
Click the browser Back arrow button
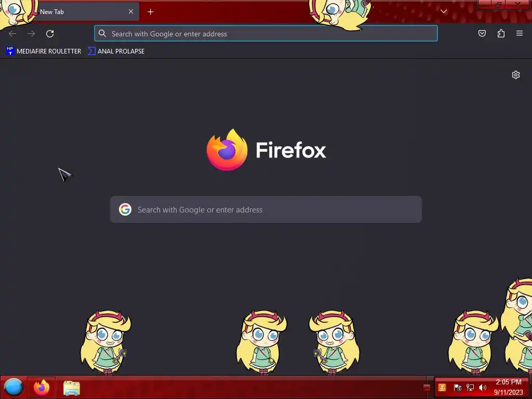pos(12,34)
